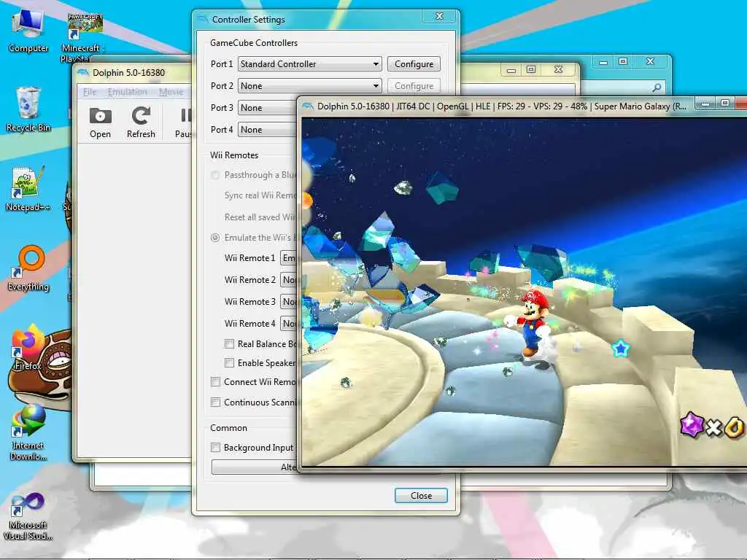The width and height of the screenshot is (747, 560).
Task: Toggle Background Input checkbox
Action: 215,448
